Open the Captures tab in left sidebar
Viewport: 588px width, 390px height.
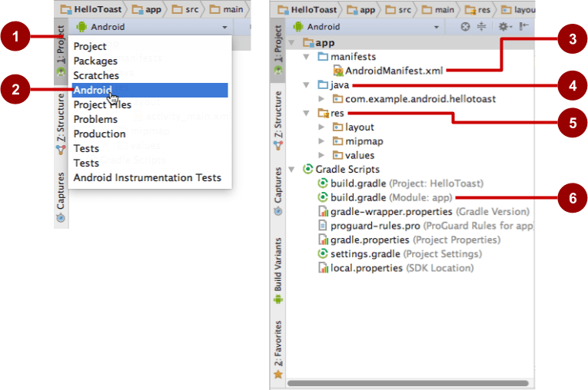pos(61,197)
